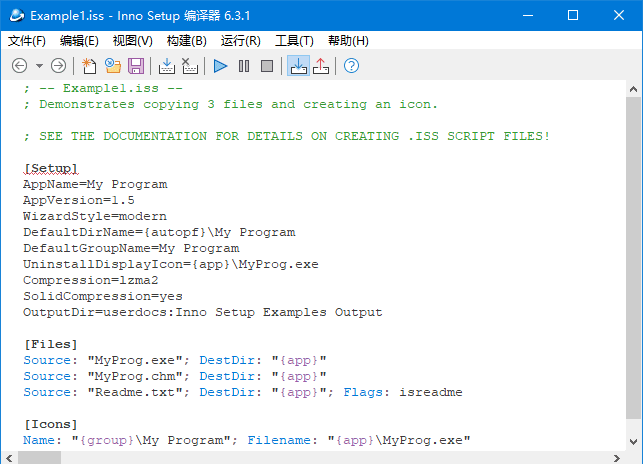Close the Inno Setup compiler window
This screenshot has height=464, width=643.
pyautogui.click(x=619, y=16)
